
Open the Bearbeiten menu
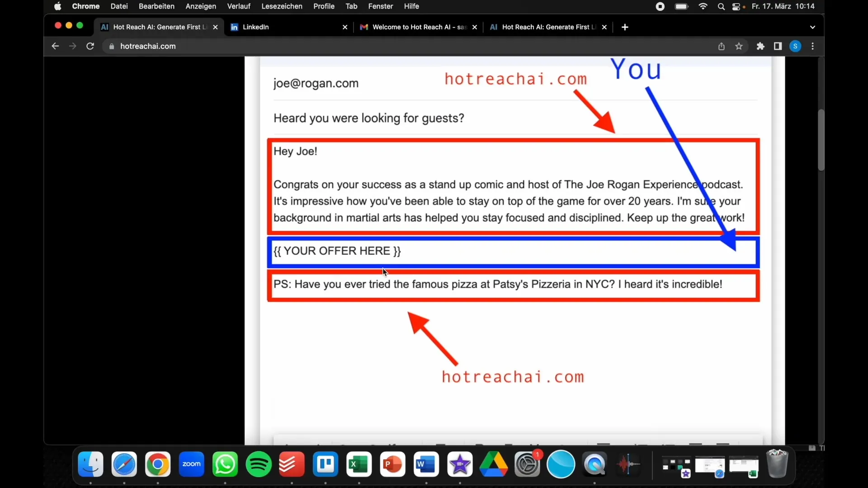coord(156,6)
